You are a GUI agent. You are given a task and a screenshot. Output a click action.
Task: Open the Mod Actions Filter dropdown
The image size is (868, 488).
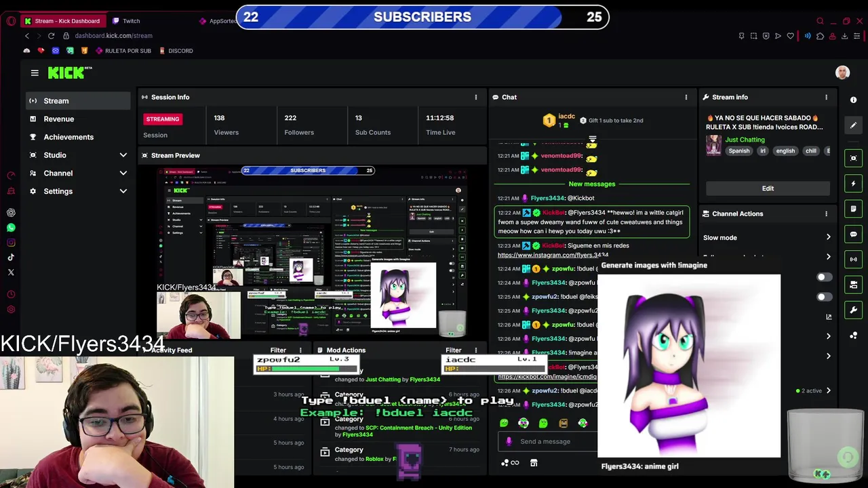(x=454, y=350)
